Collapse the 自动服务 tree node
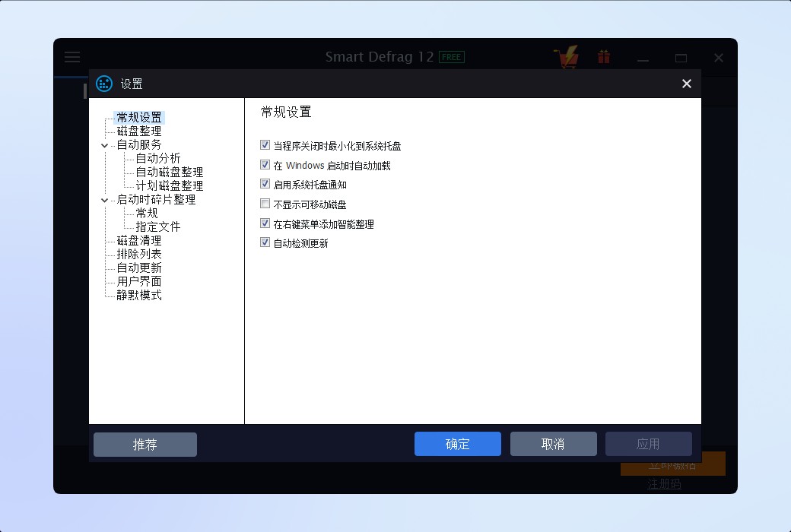 click(x=104, y=145)
